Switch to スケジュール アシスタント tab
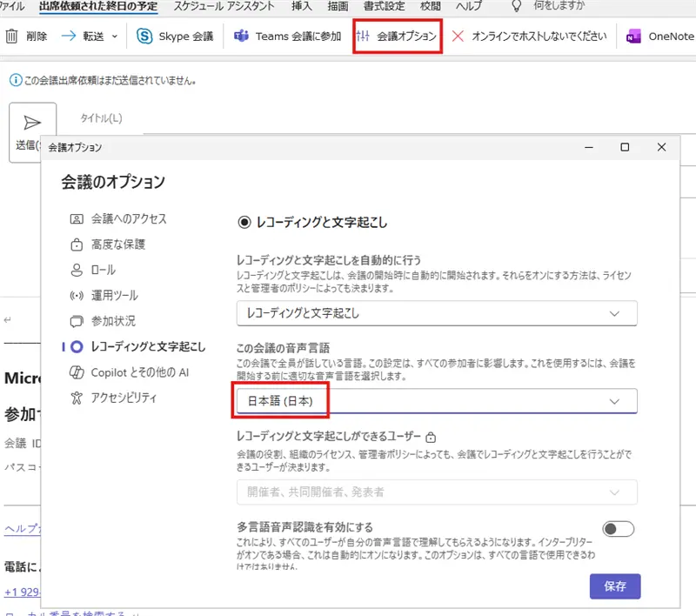 [x=224, y=6]
